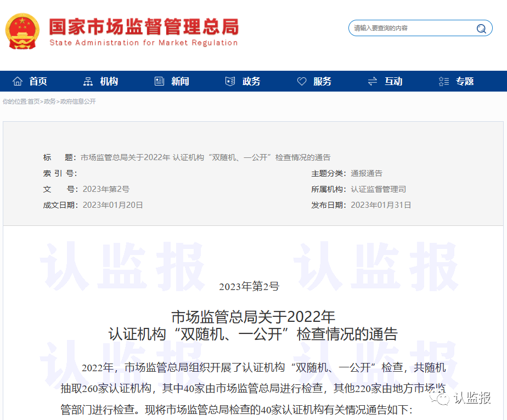Click the home icon beside 首页
Viewport: 507px width, 420px height.
tap(18, 81)
